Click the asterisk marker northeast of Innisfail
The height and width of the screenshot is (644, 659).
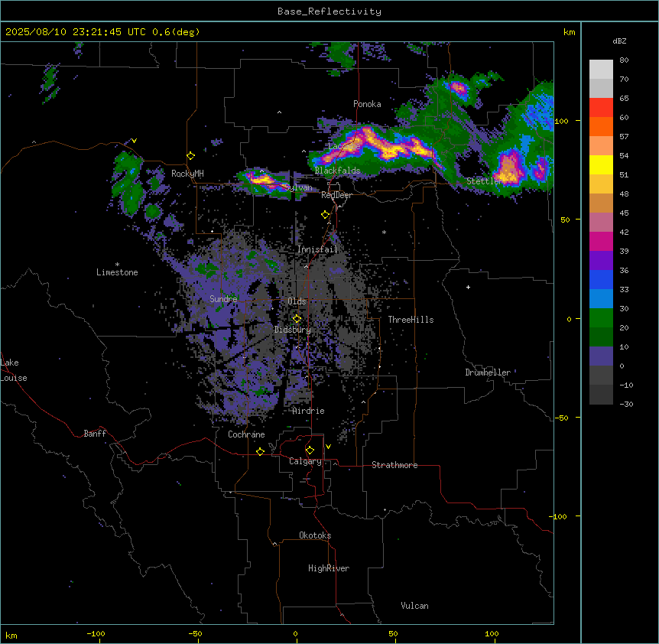[x=384, y=232]
